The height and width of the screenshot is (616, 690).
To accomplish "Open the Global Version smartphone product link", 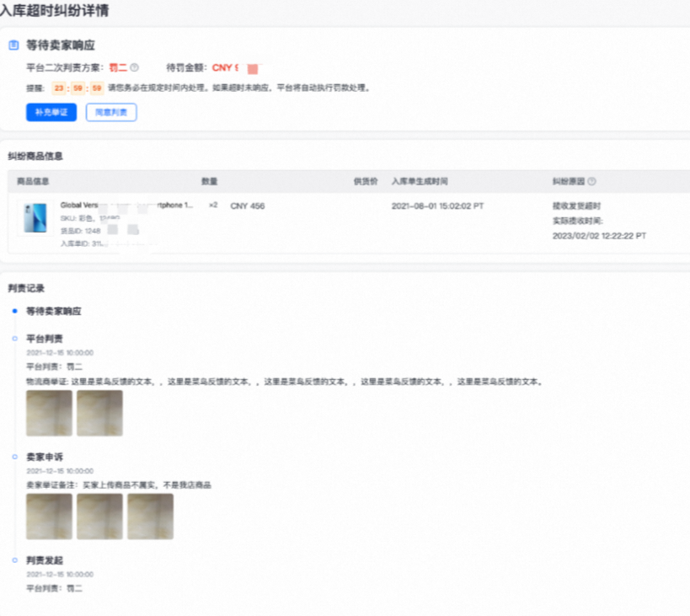I will [101, 203].
